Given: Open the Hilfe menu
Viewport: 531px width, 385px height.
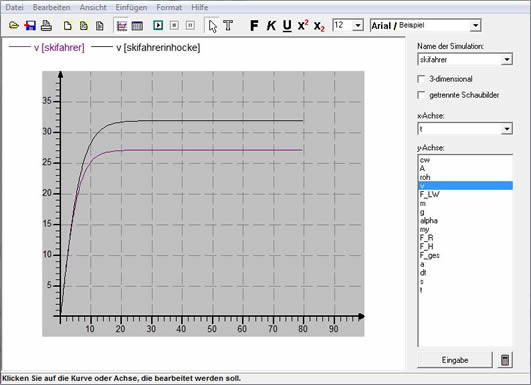Looking at the screenshot, I should tap(199, 7).
